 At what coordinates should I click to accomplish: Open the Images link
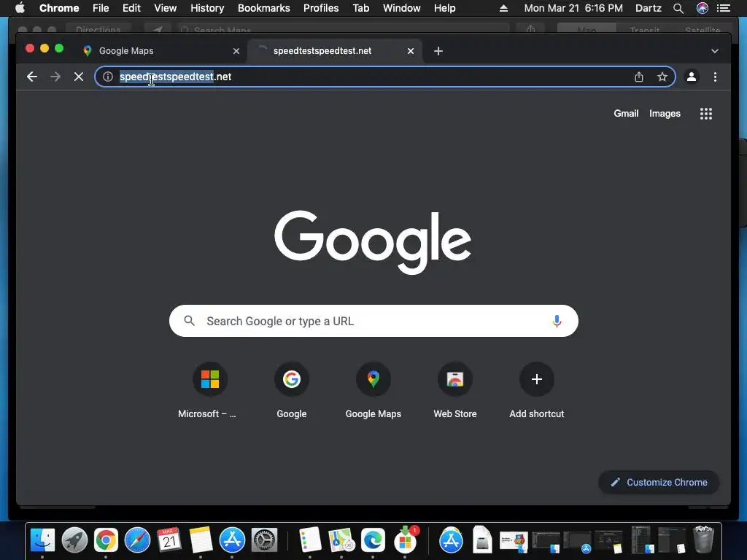[665, 113]
